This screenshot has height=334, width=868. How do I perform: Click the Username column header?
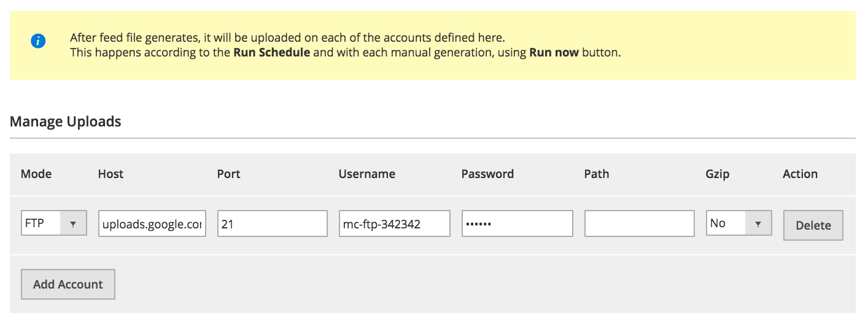367,174
